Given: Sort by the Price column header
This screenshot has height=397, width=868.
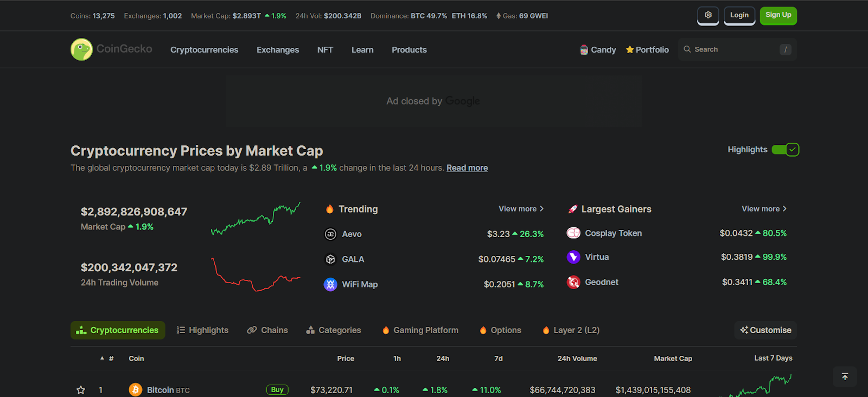Looking at the screenshot, I should (x=346, y=358).
